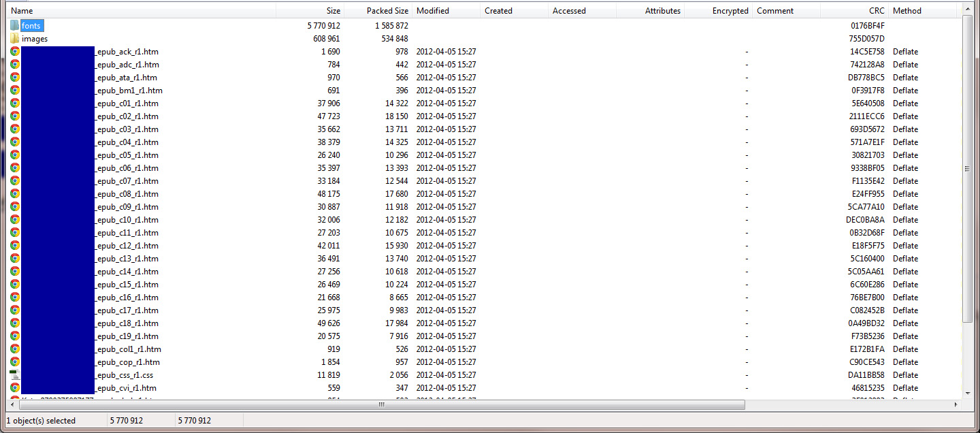Click the Chrome icon of epub_c02_r1.htm
The image size is (980, 433).
14,116
